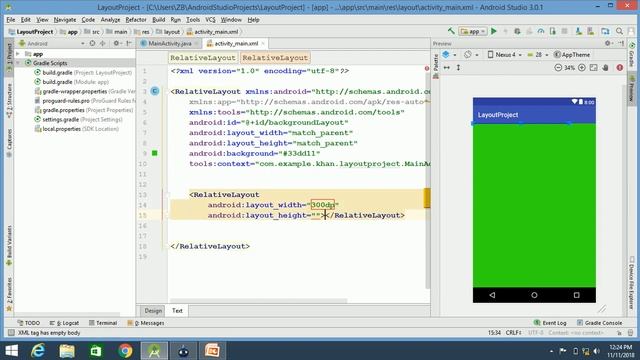Open the Terminal tool window
This screenshot has height=360, width=640.
tap(103, 323)
